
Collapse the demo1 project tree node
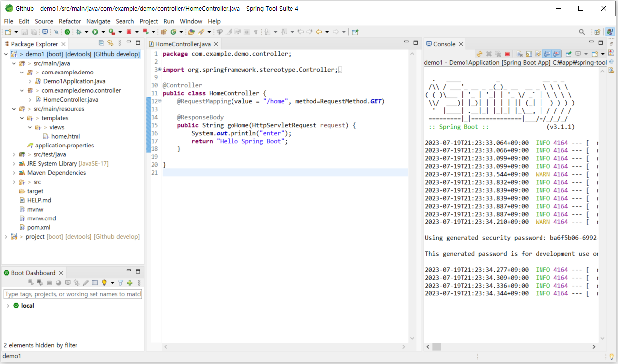(x=6, y=54)
